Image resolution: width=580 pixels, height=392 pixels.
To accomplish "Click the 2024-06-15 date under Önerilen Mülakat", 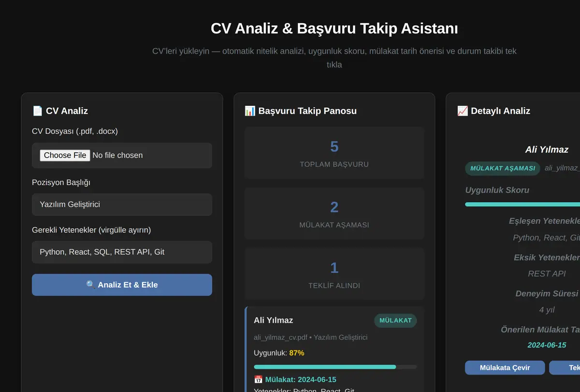I will pyautogui.click(x=547, y=345).
